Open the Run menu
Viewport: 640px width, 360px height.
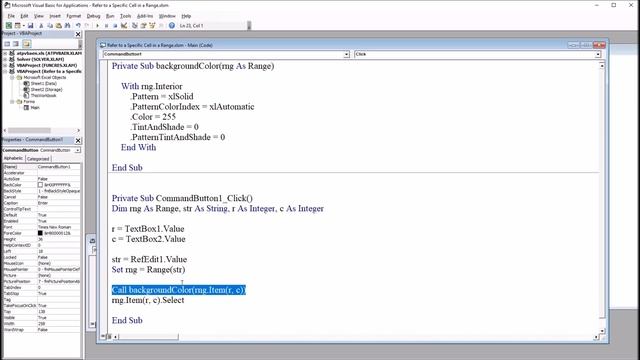pyautogui.click(x=110, y=16)
